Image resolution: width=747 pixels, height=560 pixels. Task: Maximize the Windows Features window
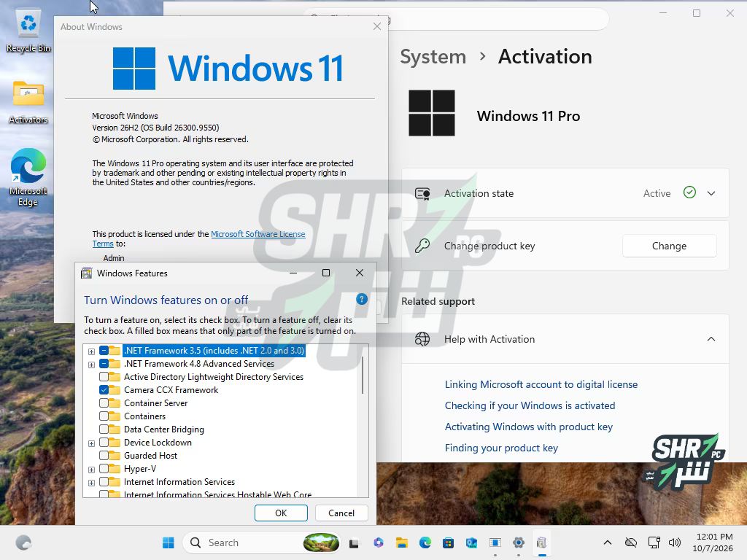326,273
